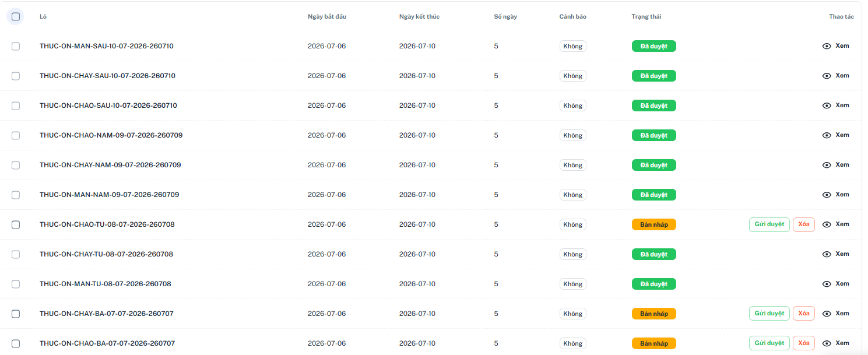
Task: Select checkbox of THUC-ON-CHAY-BA-07-07-2026-260707
Action: point(16,314)
